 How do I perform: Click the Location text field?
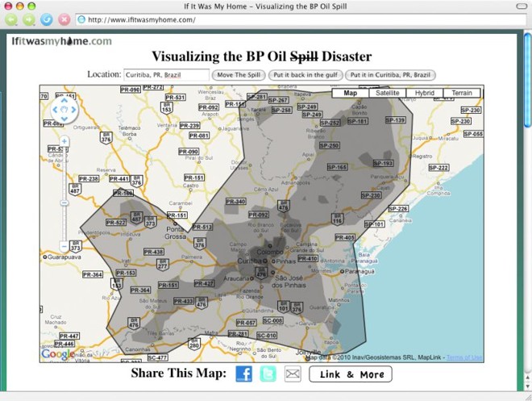point(166,75)
